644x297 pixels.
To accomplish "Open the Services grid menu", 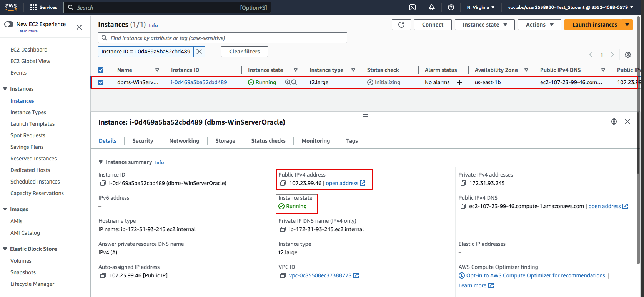I will pos(43,7).
